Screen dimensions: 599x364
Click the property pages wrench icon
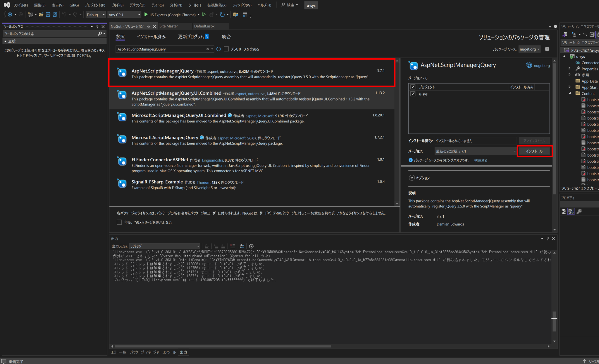579,211
